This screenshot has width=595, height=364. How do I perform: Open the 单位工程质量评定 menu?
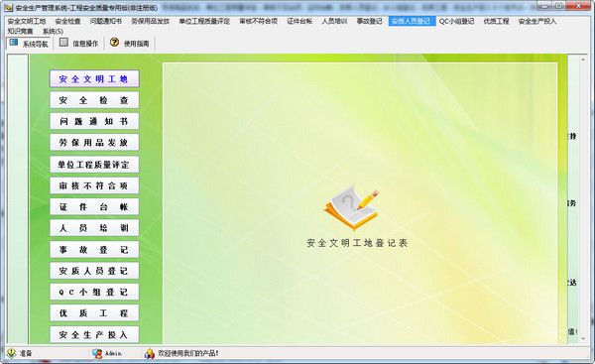pos(204,21)
